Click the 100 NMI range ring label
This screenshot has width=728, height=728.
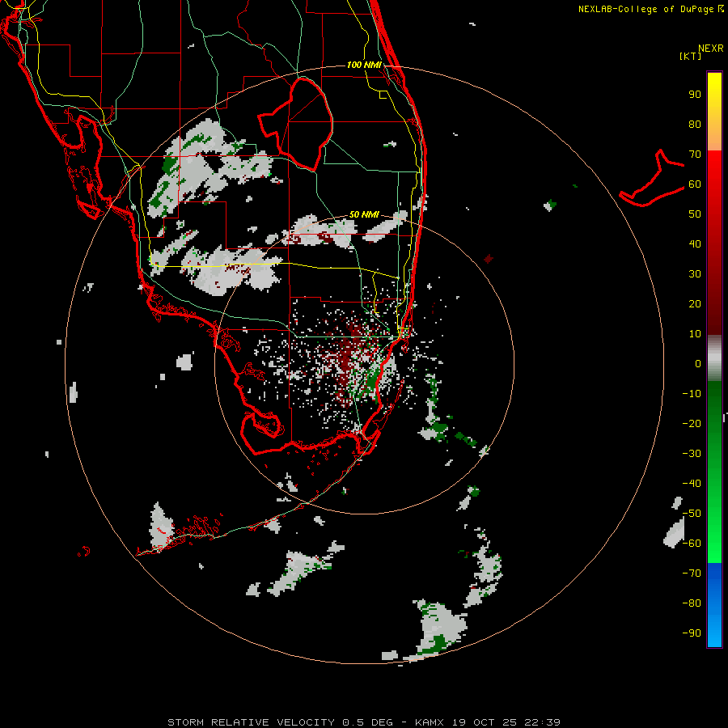[x=364, y=65]
